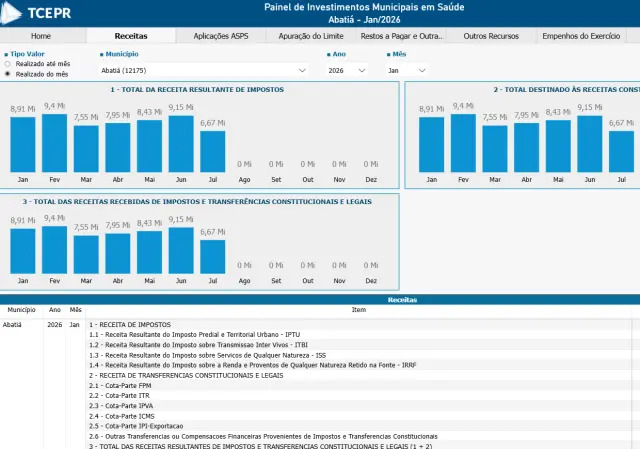Click the Item column header
This screenshot has height=449, width=640.
[359, 310]
